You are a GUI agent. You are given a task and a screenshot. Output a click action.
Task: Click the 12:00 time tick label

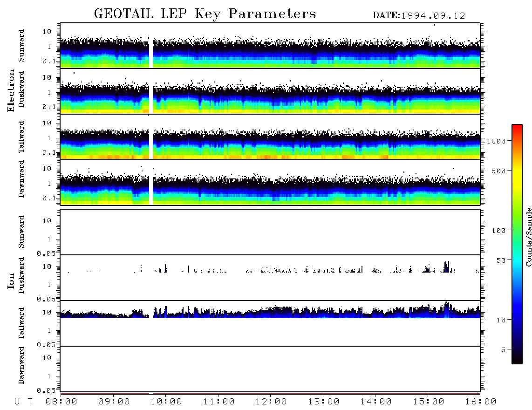pos(271,402)
